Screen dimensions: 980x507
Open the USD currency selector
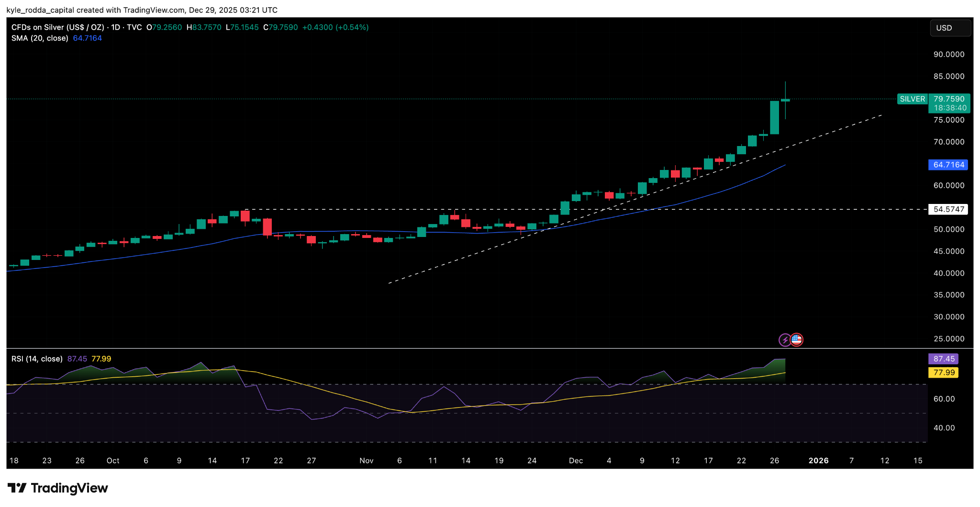coord(950,28)
